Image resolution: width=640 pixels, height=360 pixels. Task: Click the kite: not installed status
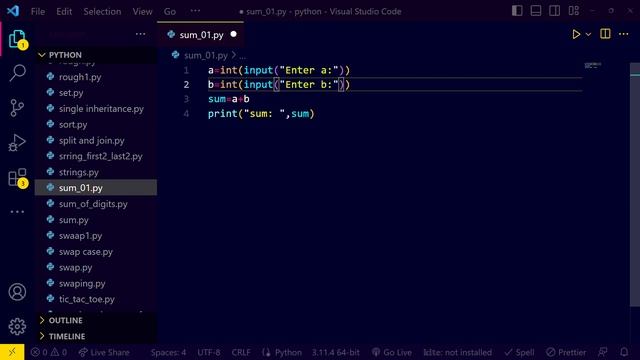tap(458, 352)
